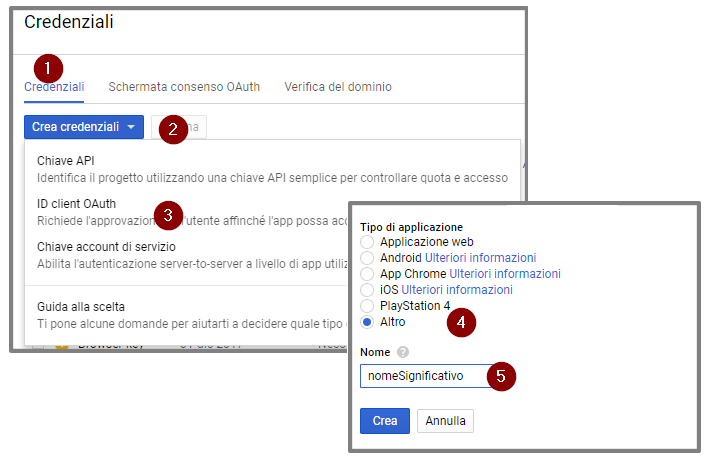
Task: Click the red step 5 marker
Action: click(501, 376)
